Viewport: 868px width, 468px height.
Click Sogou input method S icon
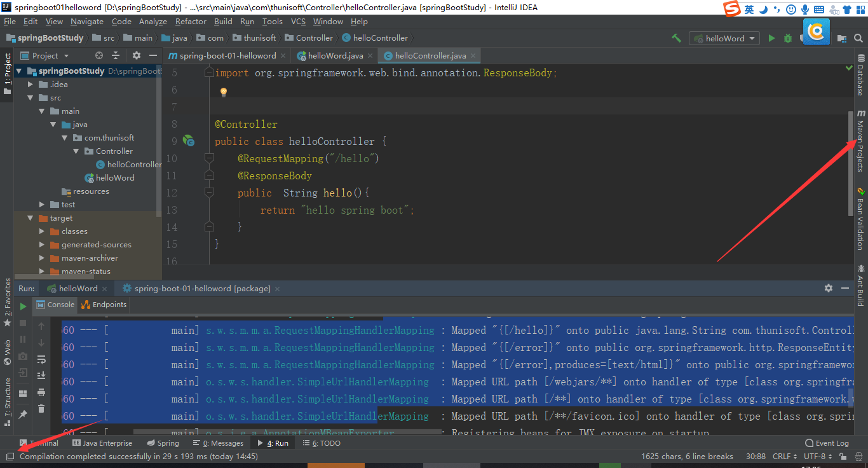(733, 10)
